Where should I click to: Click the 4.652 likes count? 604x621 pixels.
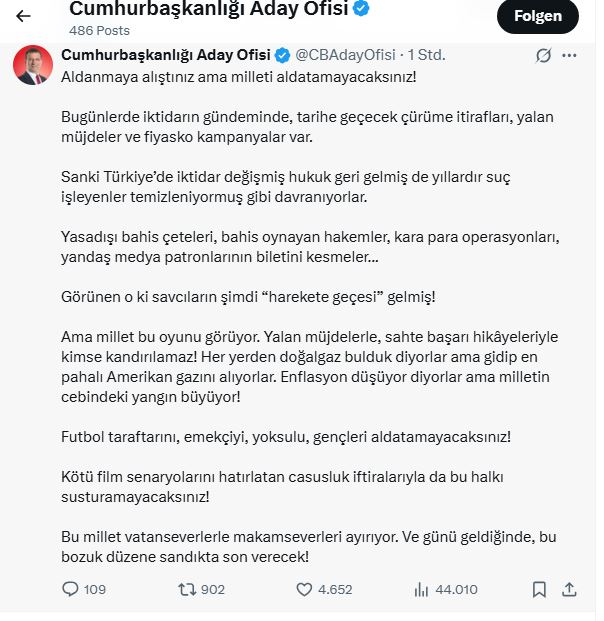coord(335,589)
